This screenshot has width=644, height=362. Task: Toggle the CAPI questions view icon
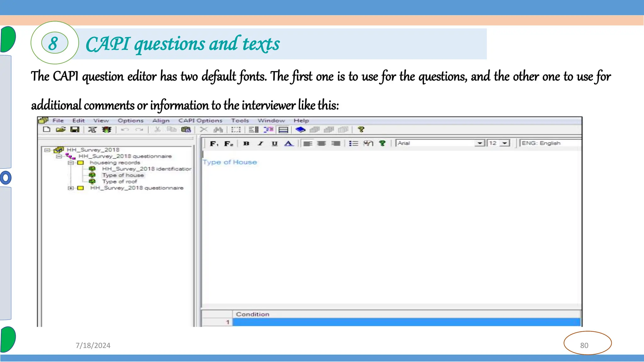pos(283,129)
